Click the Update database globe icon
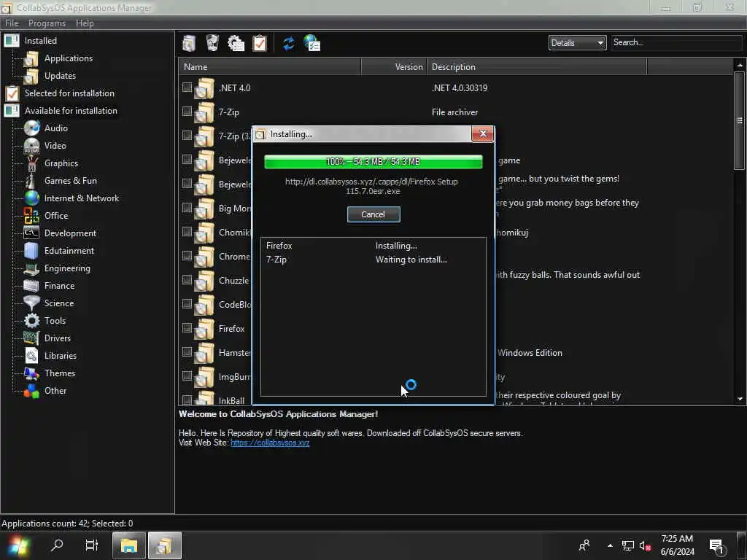The image size is (747, 560). click(312, 43)
